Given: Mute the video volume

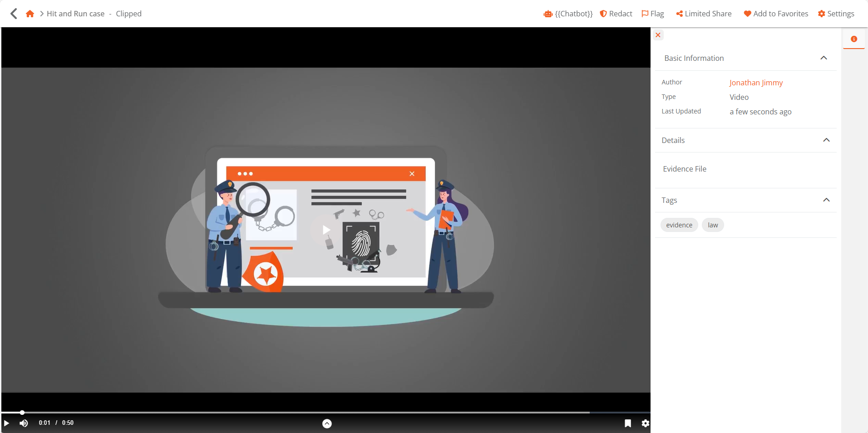Looking at the screenshot, I should click(24, 423).
